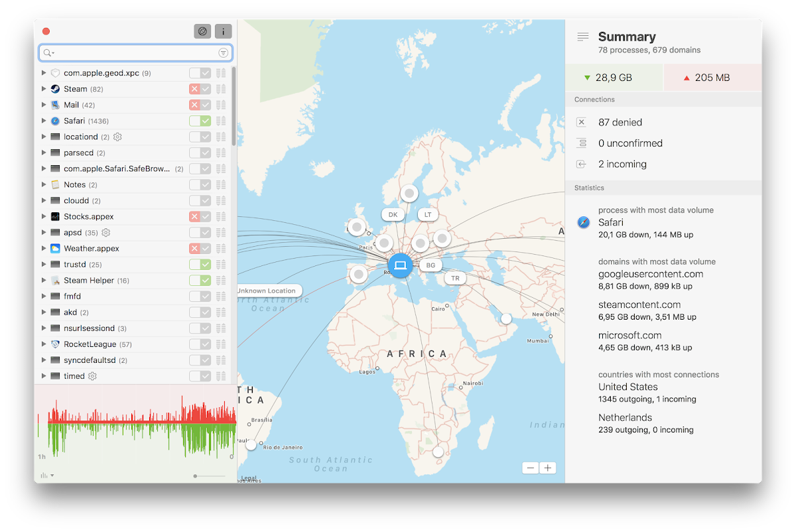796x532 pixels.
Task: Open the locationd gear settings icon
Action: point(117,137)
